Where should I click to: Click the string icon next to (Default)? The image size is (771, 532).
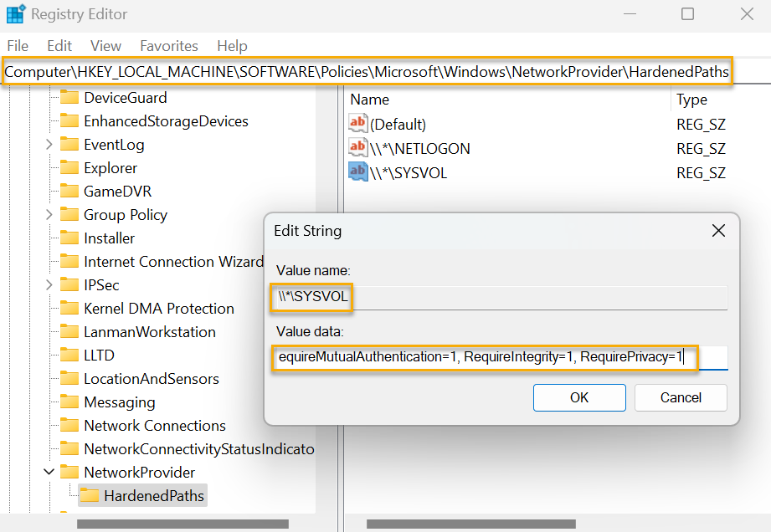[x=357, y=124]
